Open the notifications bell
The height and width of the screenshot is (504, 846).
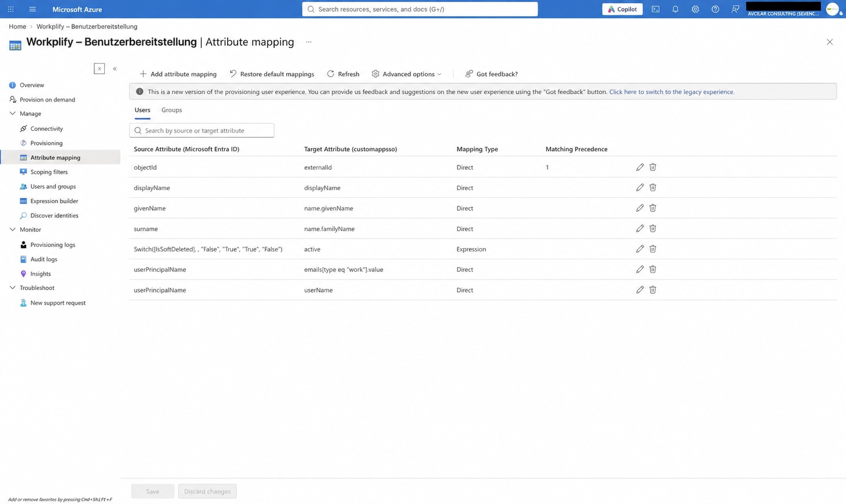click(x=675, y=9)
